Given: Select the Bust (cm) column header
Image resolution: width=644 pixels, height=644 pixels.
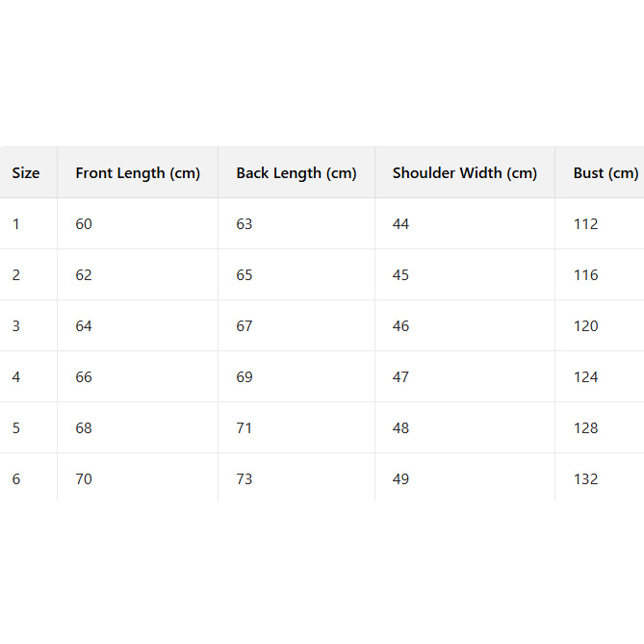Looking at the screenshot, I should (605, 173).
